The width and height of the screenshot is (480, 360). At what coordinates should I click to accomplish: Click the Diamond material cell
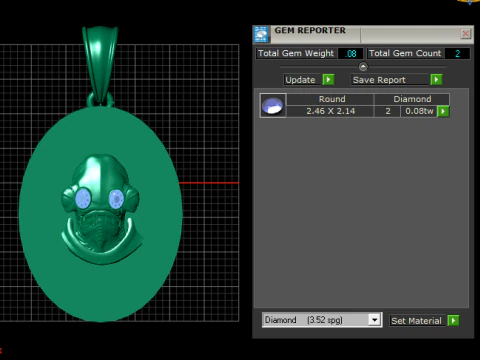tap(412, 99)
